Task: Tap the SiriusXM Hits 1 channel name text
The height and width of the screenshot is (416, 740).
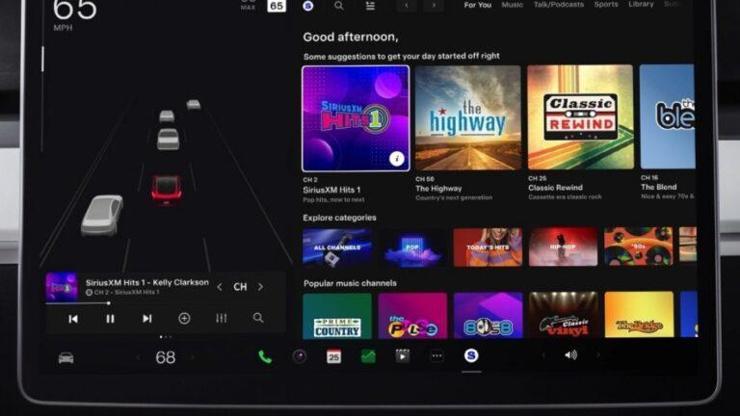Action: point(332,190)
